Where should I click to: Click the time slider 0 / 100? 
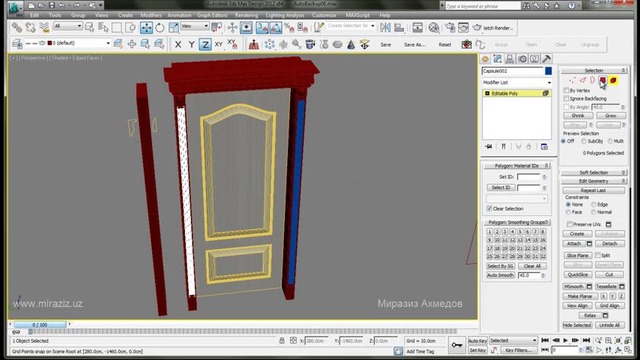[40, 324]
